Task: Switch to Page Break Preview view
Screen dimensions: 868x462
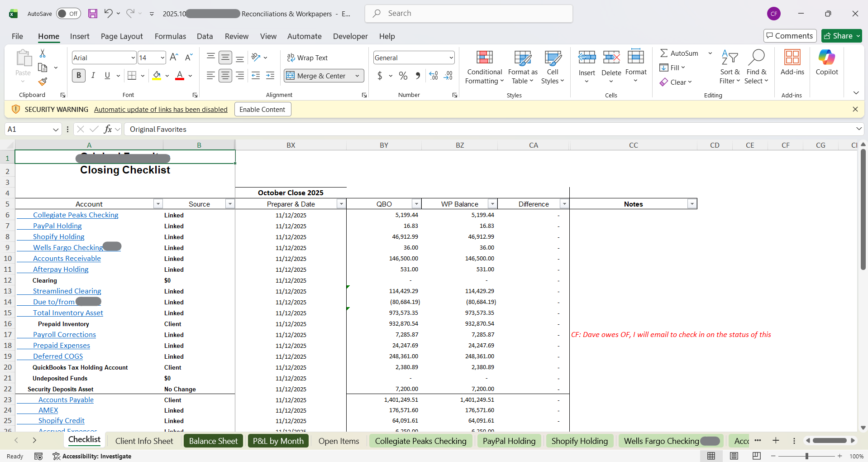Action: [x=756, y=456]
